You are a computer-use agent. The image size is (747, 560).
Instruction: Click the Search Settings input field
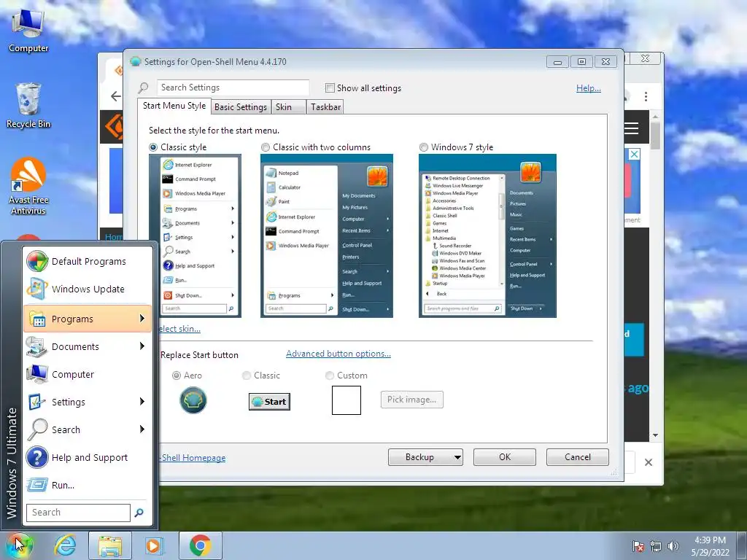click(x=233, y=87)
